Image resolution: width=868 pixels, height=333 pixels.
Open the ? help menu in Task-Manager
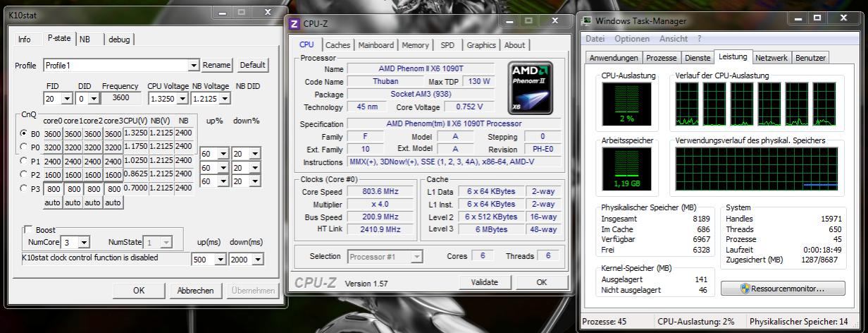(x=699, y=38)
